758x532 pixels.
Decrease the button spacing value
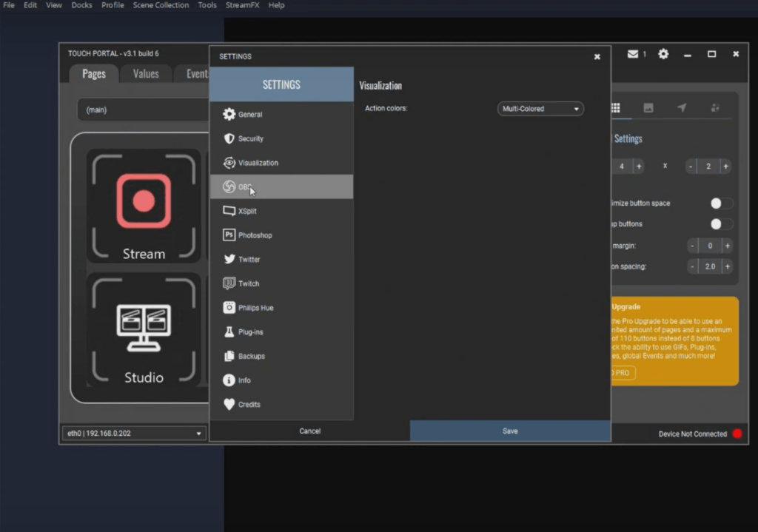coord(692,266)
